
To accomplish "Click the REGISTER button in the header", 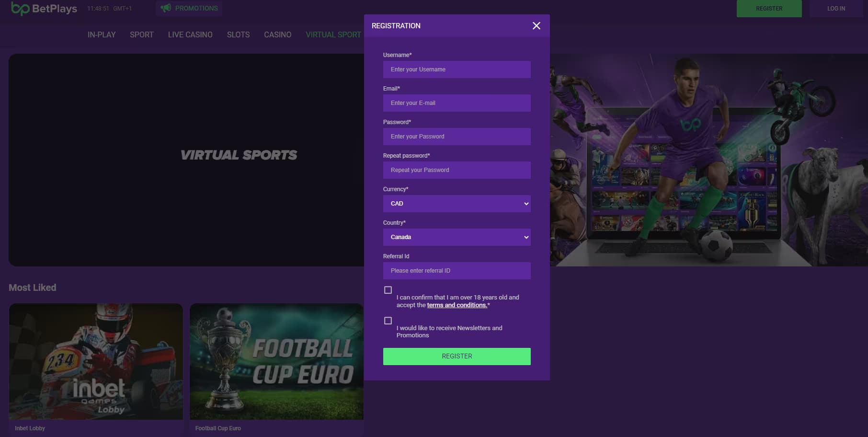I will [769, 8].
